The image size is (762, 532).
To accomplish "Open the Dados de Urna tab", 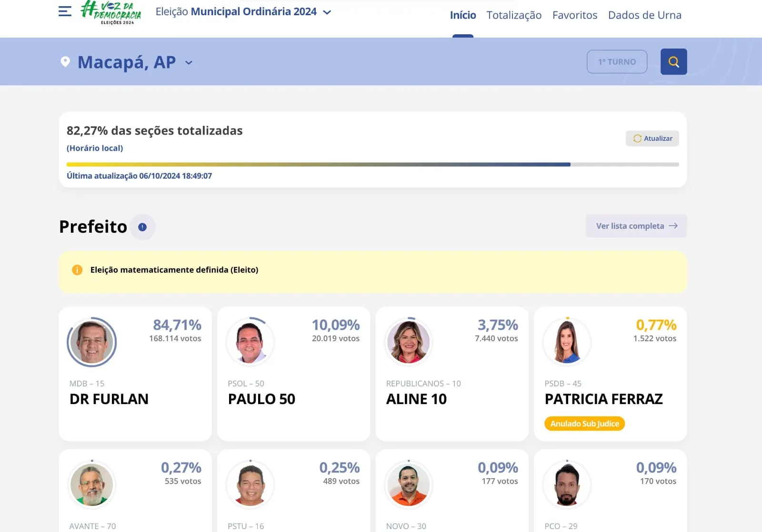I will click(x=645, y=15).
